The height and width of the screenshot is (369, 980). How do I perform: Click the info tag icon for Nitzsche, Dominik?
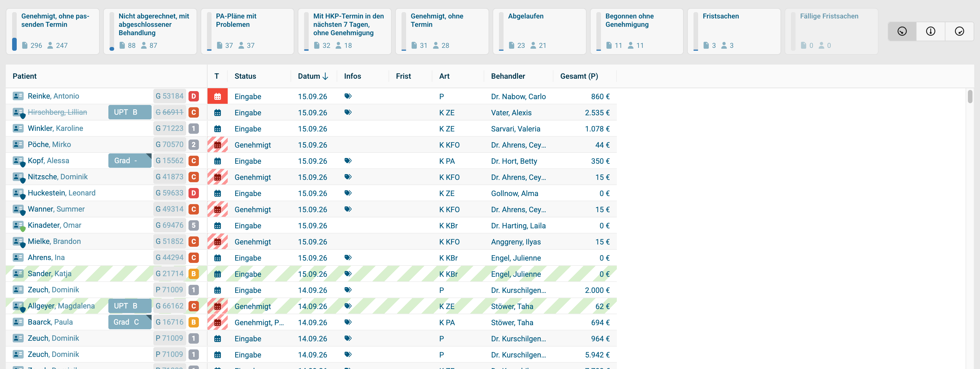click(x=348, y=177)
